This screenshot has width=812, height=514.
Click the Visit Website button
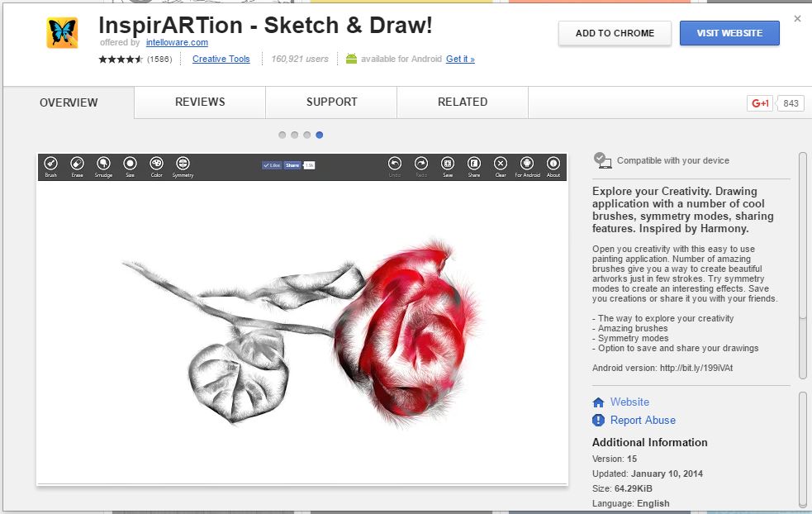pyautogui.click(x=729, y=33)
